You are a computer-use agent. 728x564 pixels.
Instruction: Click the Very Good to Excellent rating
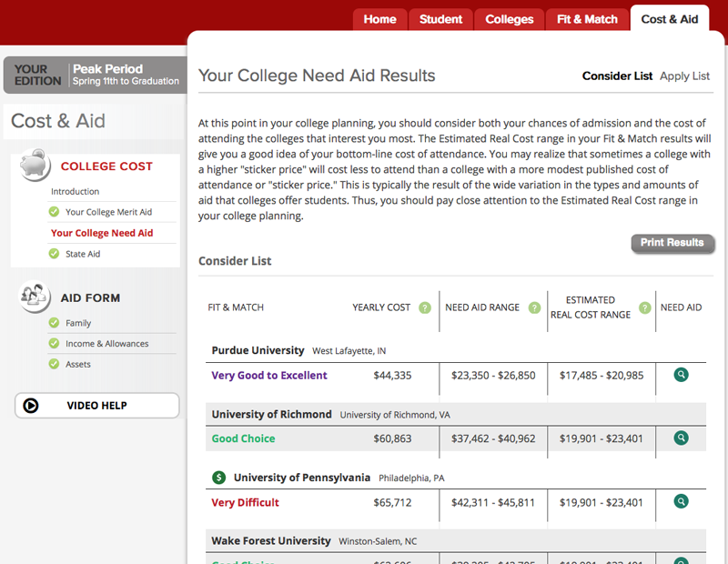[x=269, y=375]
